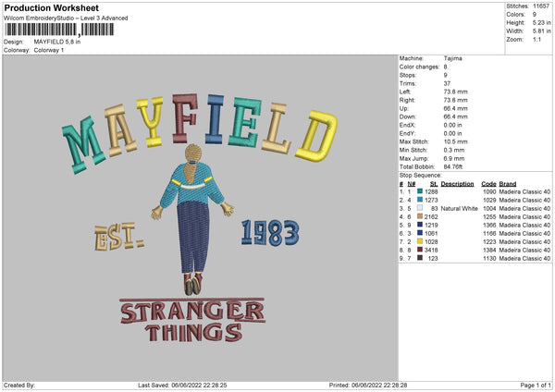Click the Max Stitch value '10.5 mm'
The image size is (555, 392).
[455, 141]
